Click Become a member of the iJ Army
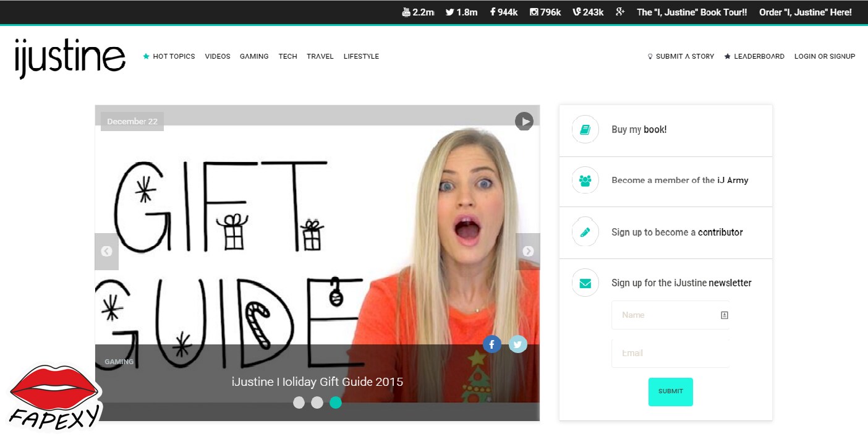 (680, 181)
